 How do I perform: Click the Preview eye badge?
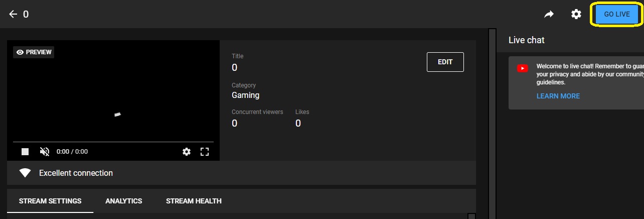[x=34, y=52]
